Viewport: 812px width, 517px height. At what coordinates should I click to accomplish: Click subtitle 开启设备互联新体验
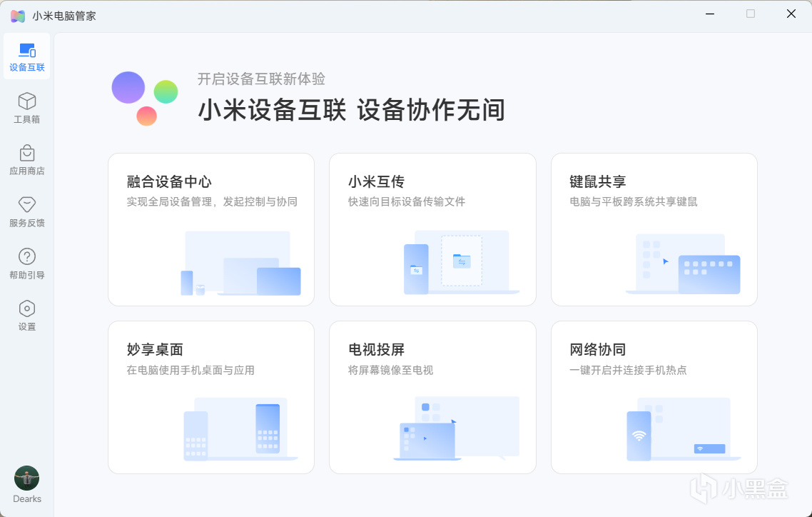pos(262,79)
